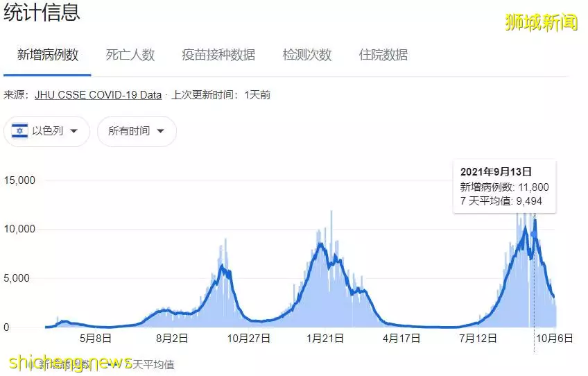Click the 2021年9月13日 tooltip box
This screenshot has height=376, width=588.
point(504,187)
